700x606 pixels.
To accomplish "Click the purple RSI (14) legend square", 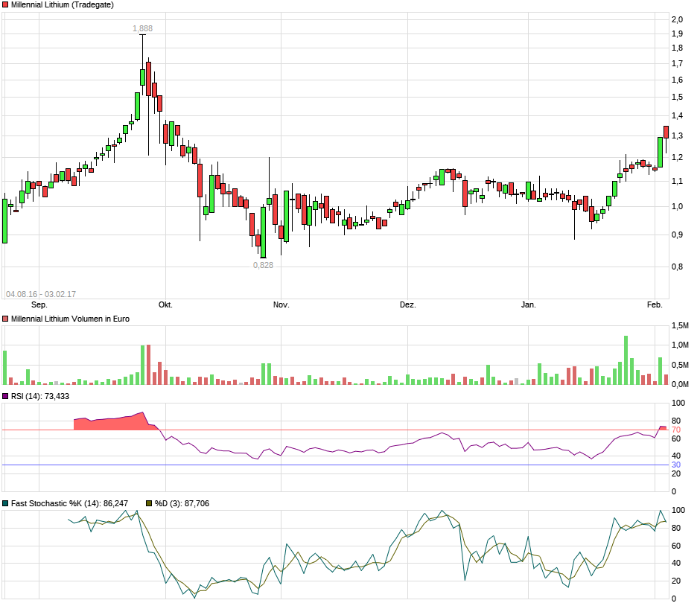I will coord(6,396).
